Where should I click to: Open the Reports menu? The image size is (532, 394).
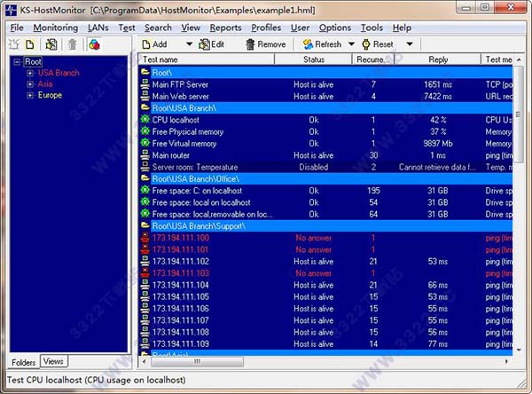point(225,28)
